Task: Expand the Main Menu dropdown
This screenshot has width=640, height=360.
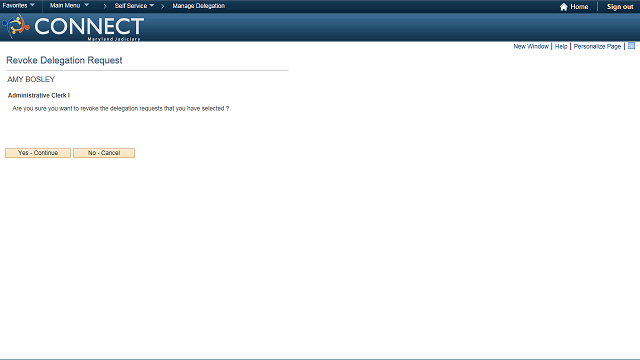Action: [x=69, y=6]
